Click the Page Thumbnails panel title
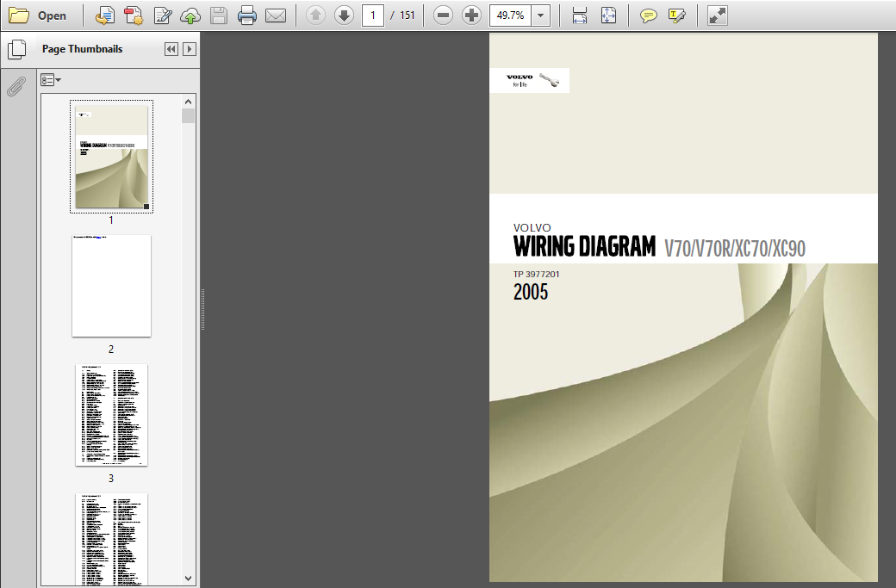The width and height of the screenshot is (896, 588). [83, 49]
